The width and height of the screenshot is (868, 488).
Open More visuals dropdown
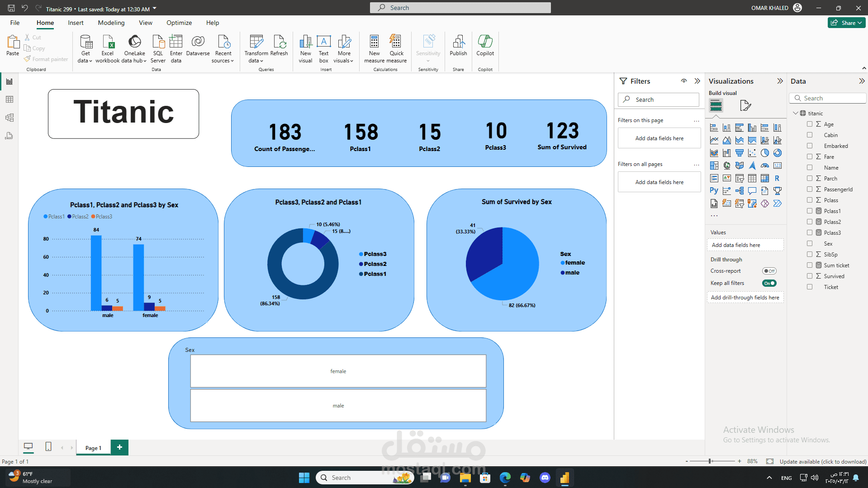[343, 48]
